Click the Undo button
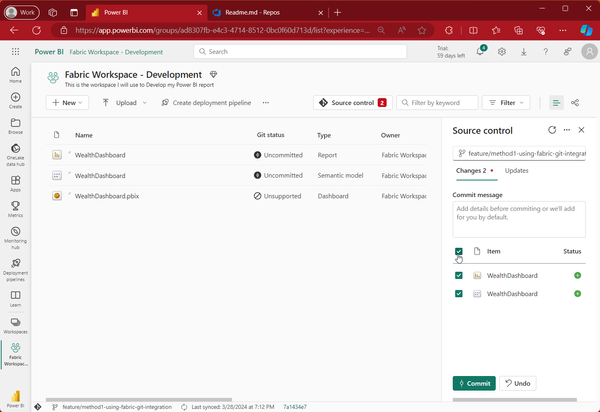The width and height of the screenshot is (600, 412). tap(518, 383)
